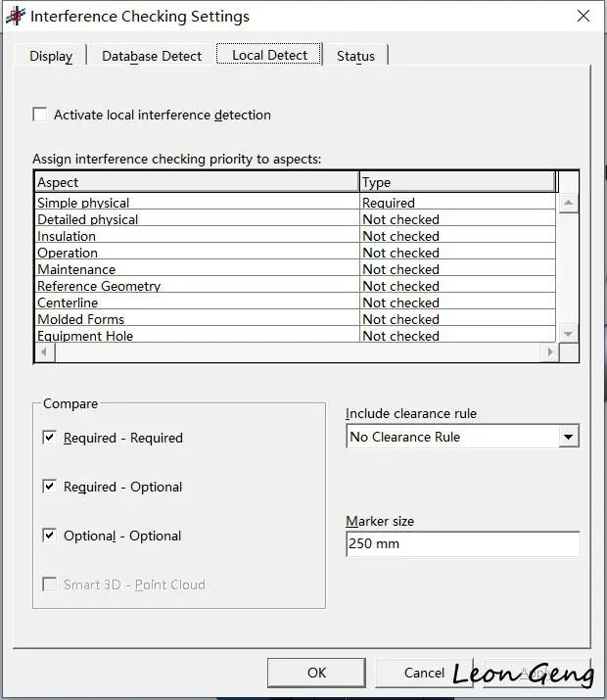The height and width of the screenshot is (700, 607).
Task: Open the Include clearance rule dropdown
Action: tap(569, 437)
